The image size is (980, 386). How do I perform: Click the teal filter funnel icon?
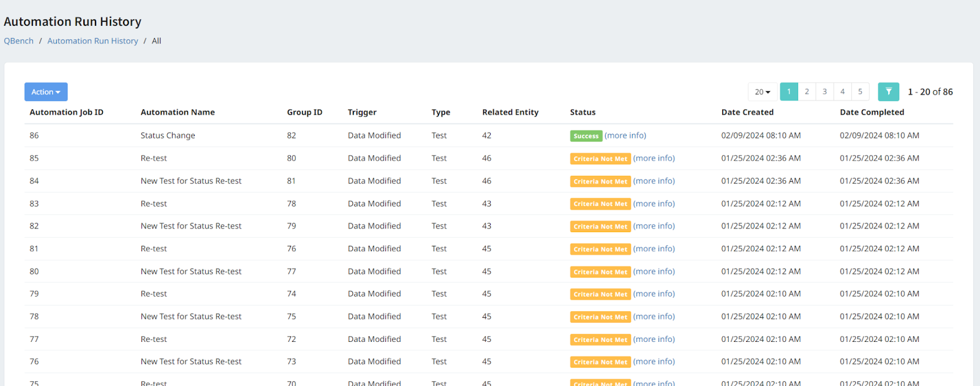[x=888, y=92]
